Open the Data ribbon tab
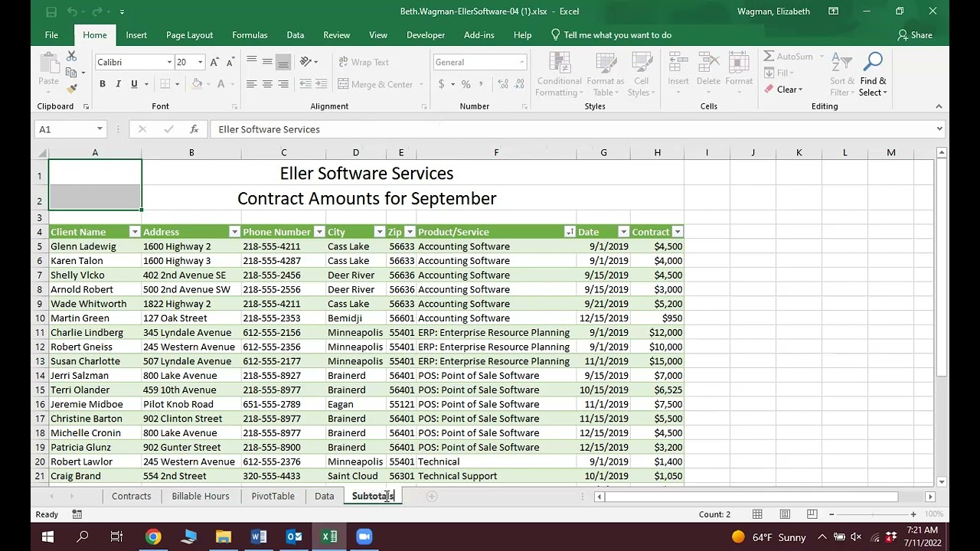Image resolution: width=980 pixels, height=551 pixels. [295, 35]
